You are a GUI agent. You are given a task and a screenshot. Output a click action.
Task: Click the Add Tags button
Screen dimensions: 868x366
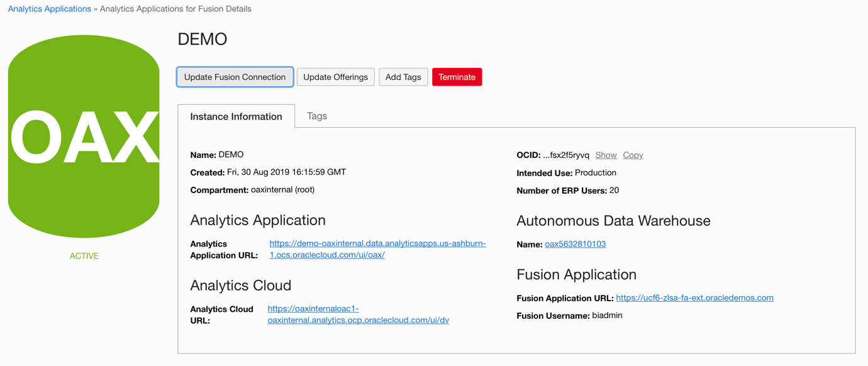pyautogui.click(x=403, y=77)
